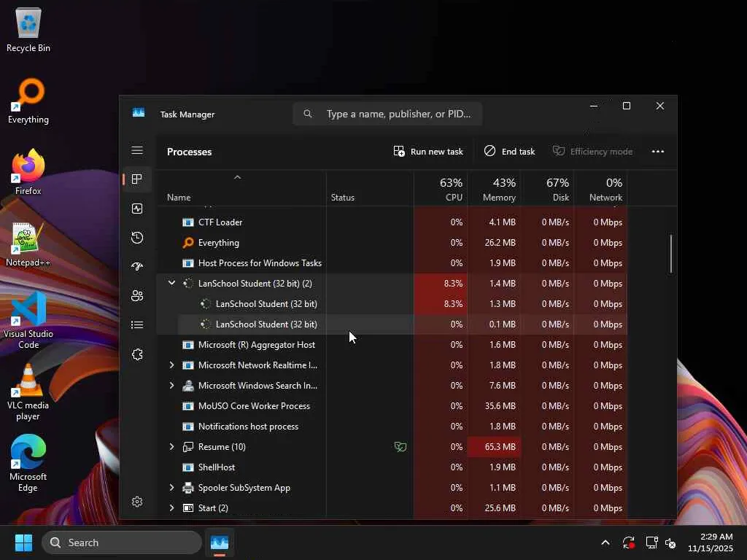The image size is (747, 560).
Task: Select the Notifications host process row
Action: (x=392, y=426)
